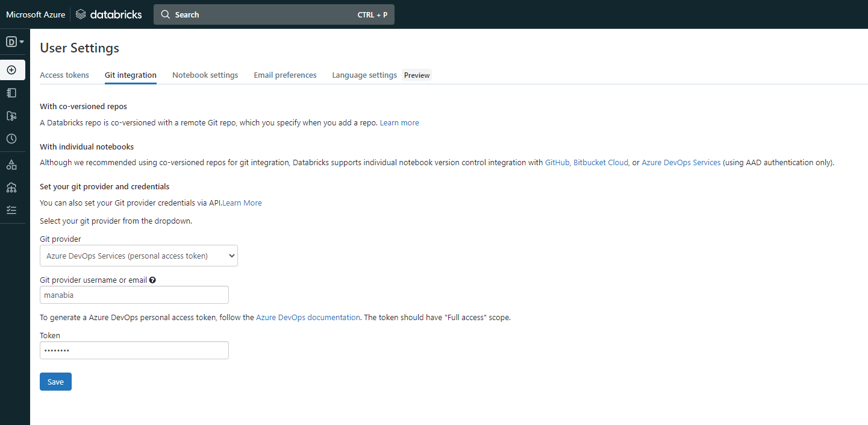The width and height of the screenshot is (868, 425).
Task: Open the Bitbucket Cloud link
Action: point(601,163)
